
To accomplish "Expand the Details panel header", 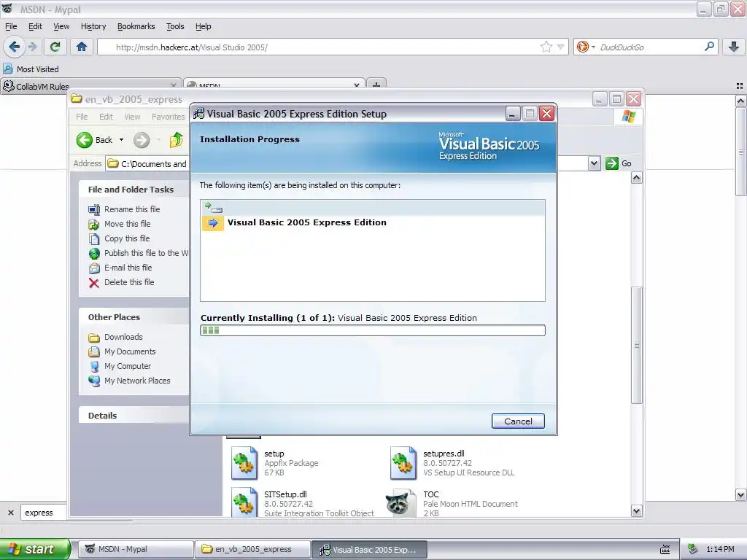I will click(x=134, y=415).
